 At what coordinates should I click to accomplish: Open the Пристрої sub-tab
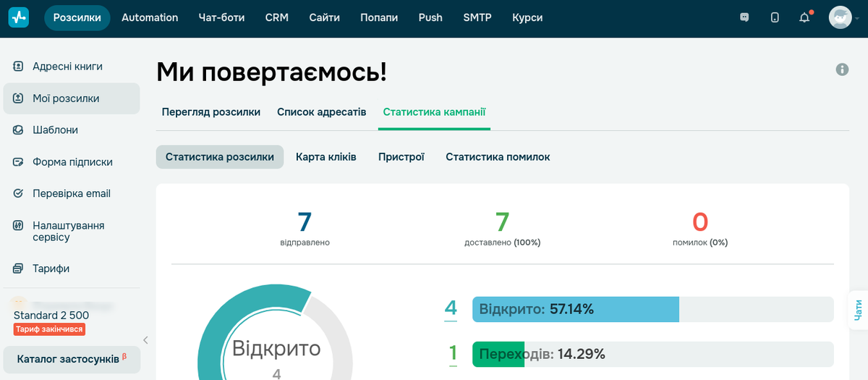[401, 157]
